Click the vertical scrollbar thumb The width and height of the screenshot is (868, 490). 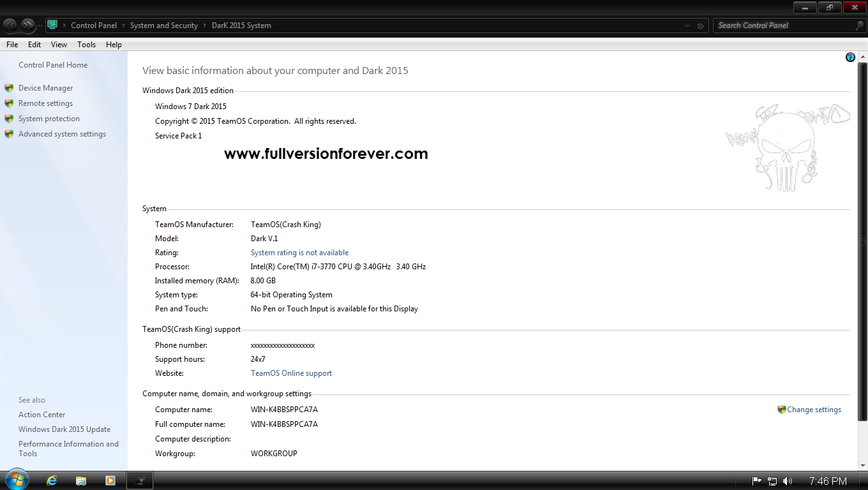point(862,242)
